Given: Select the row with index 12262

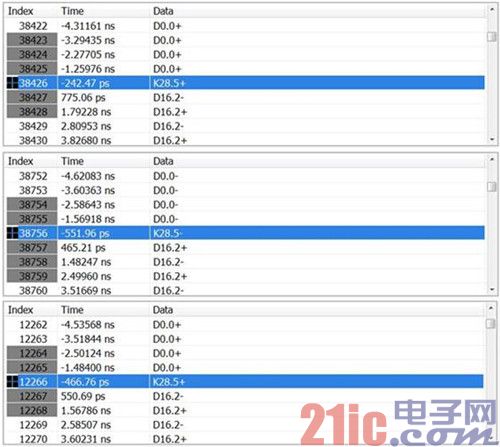Looking at the screenshot, I should click(245, 324).
